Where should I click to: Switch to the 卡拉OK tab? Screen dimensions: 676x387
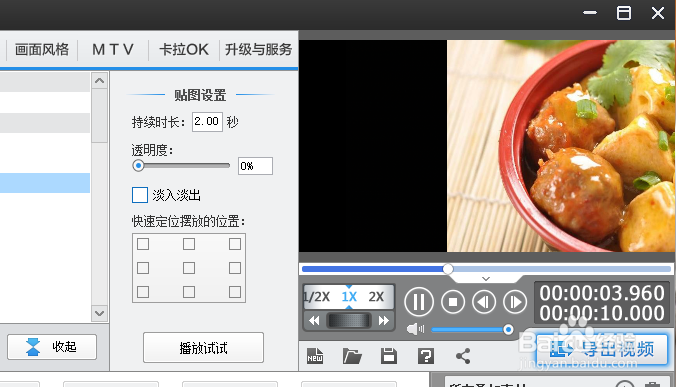(184, 50)
